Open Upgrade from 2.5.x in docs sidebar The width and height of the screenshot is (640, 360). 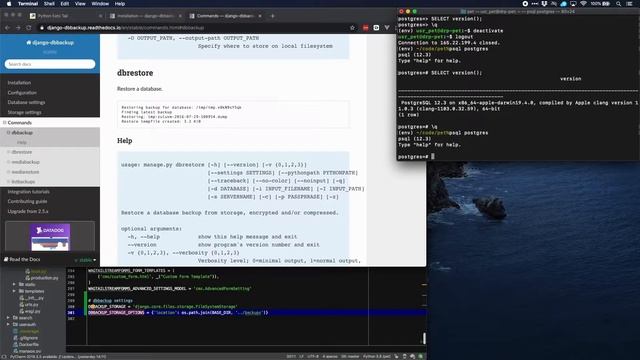(28, 211)
